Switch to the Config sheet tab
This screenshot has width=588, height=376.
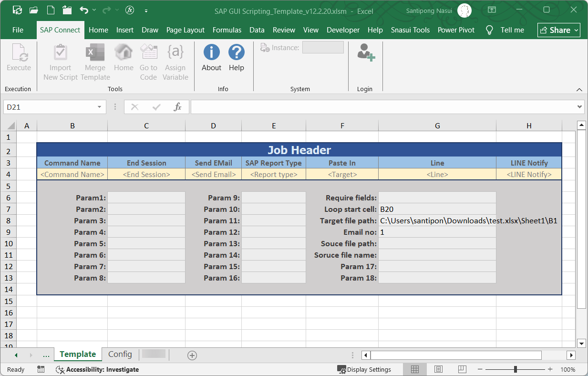pos(120,354)
